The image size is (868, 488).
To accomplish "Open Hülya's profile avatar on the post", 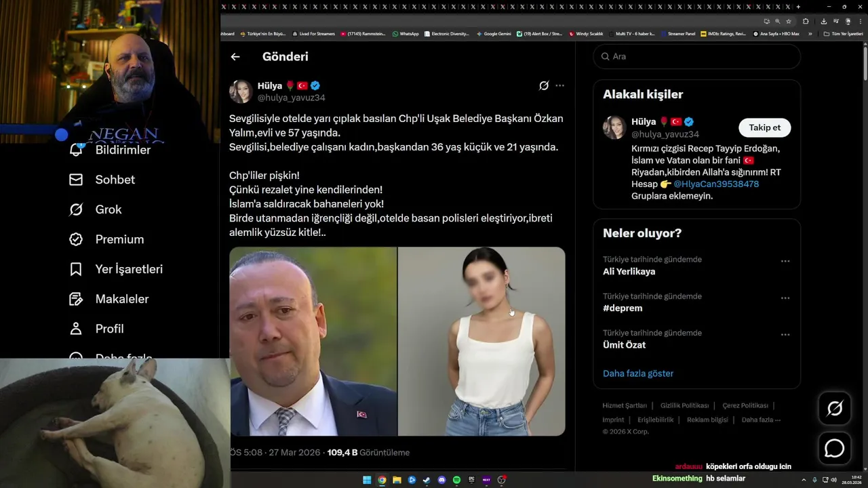I will click(241, 91).
